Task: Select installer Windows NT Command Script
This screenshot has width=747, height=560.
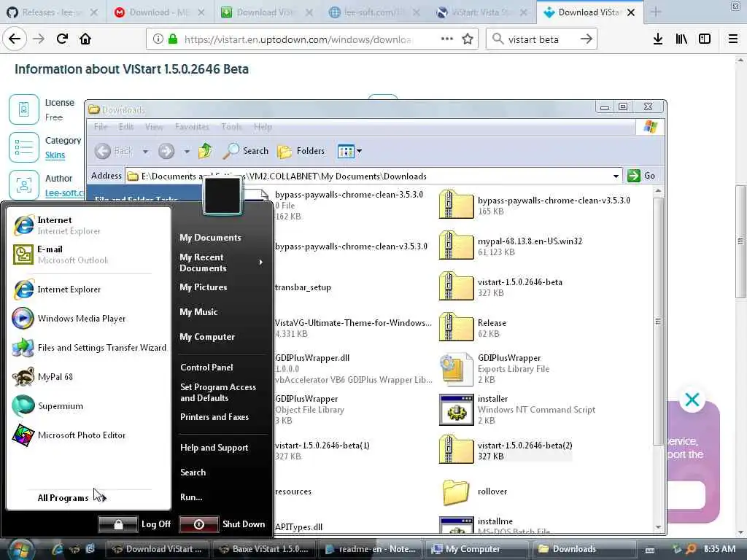Action: [x=517, y=410]
